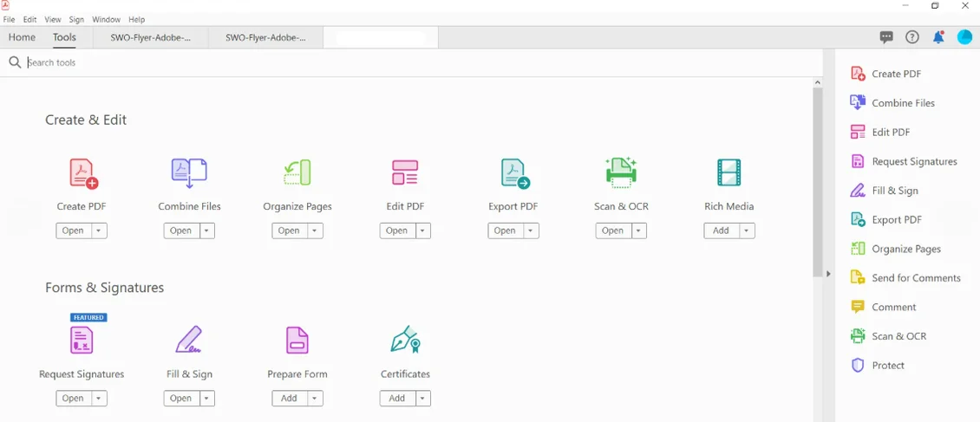Viewport: 980px width, 422px height.
Task: Expand the Prepare Form Add dropdown arrow
Action: click(x=315, y=398)
